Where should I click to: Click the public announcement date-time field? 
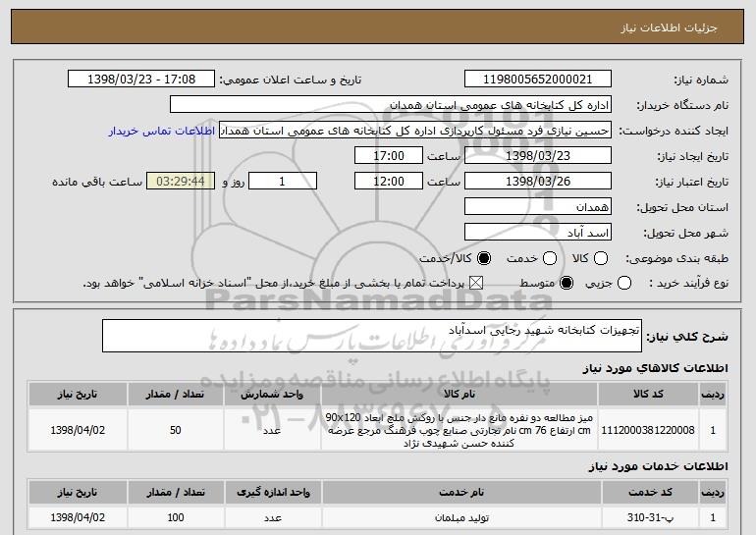[142, 80]
